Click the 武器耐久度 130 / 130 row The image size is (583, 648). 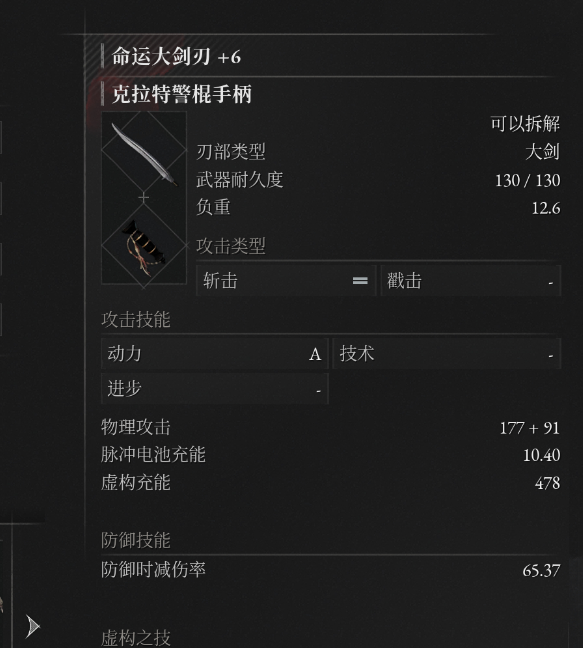point(378,180)
